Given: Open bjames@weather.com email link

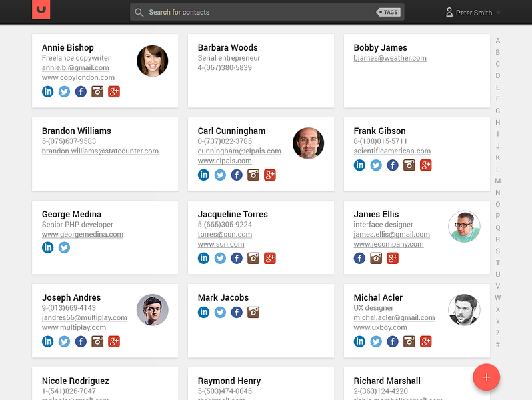Looking at the screenshot, I should coord(390,58).
